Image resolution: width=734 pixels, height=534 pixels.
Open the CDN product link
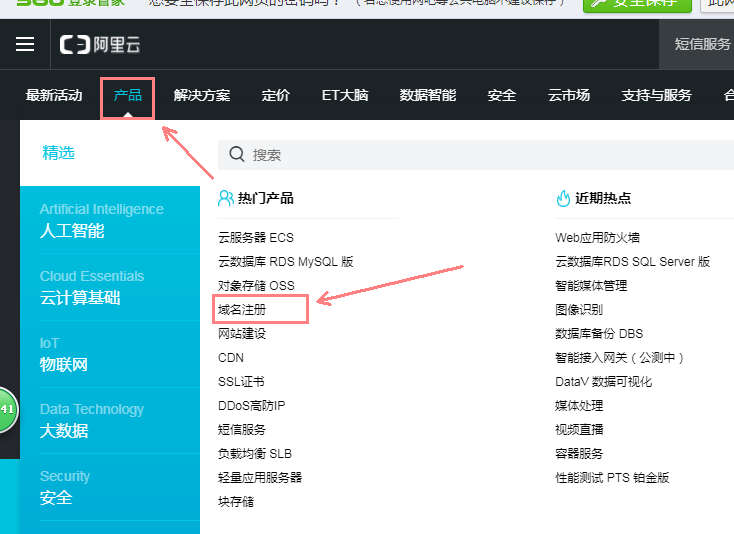click(x=231, y=358)
